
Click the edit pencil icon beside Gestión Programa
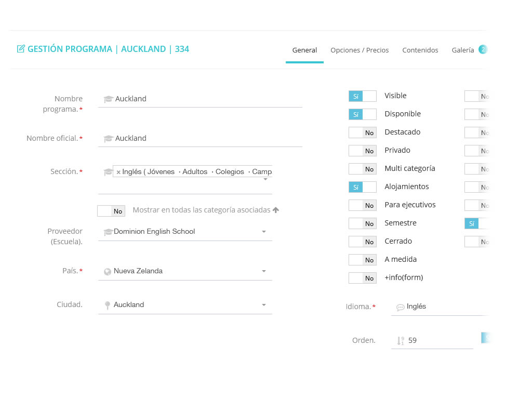click(21, 49)
